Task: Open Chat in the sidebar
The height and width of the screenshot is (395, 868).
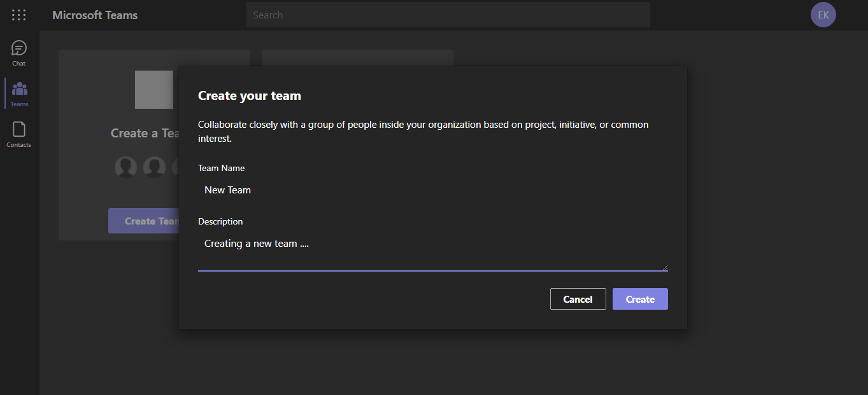Action: 19,53
